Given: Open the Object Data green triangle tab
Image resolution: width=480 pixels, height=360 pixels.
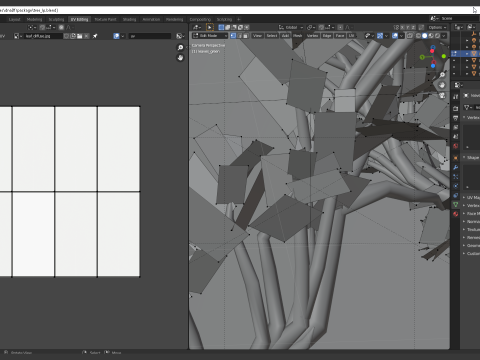Looking at the screenshot, I should point(455,204).
